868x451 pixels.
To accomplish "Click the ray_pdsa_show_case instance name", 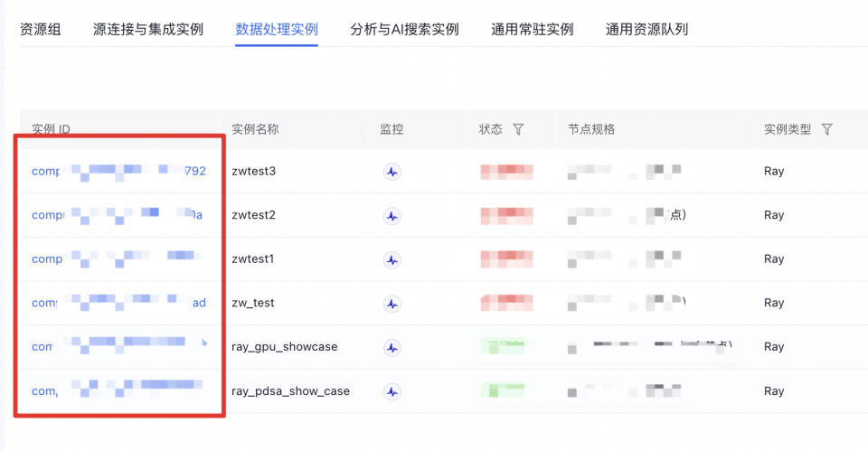I will pyautogui.click(x=290, y=390).
